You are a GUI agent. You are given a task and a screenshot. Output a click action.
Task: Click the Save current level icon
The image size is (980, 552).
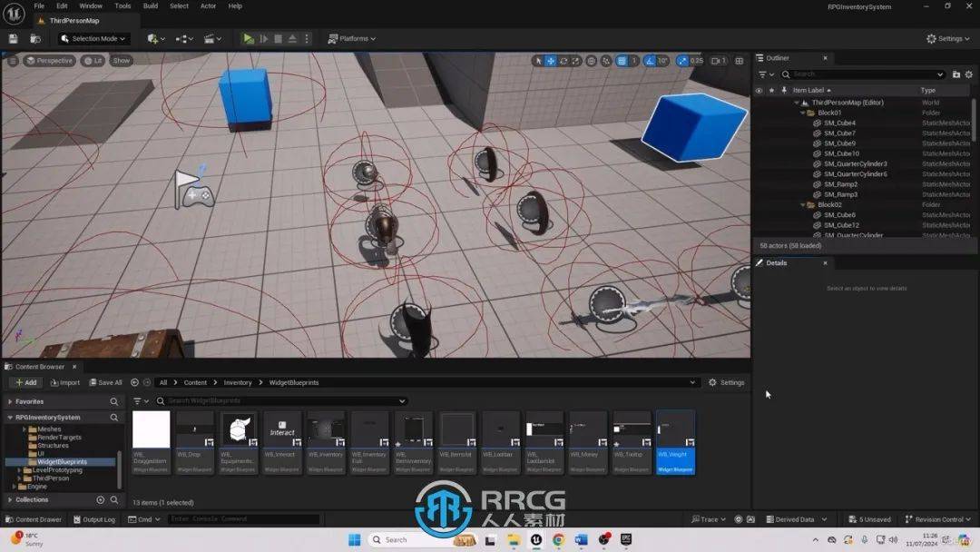pos(14,38)
